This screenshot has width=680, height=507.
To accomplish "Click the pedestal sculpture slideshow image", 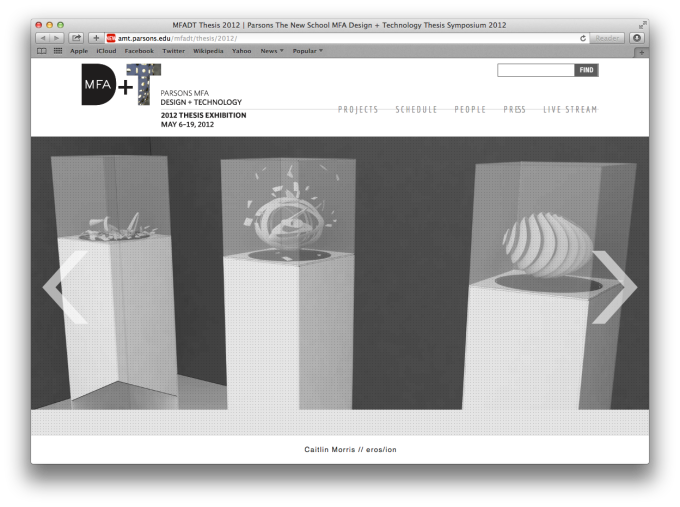I will [x=340, y=273].
